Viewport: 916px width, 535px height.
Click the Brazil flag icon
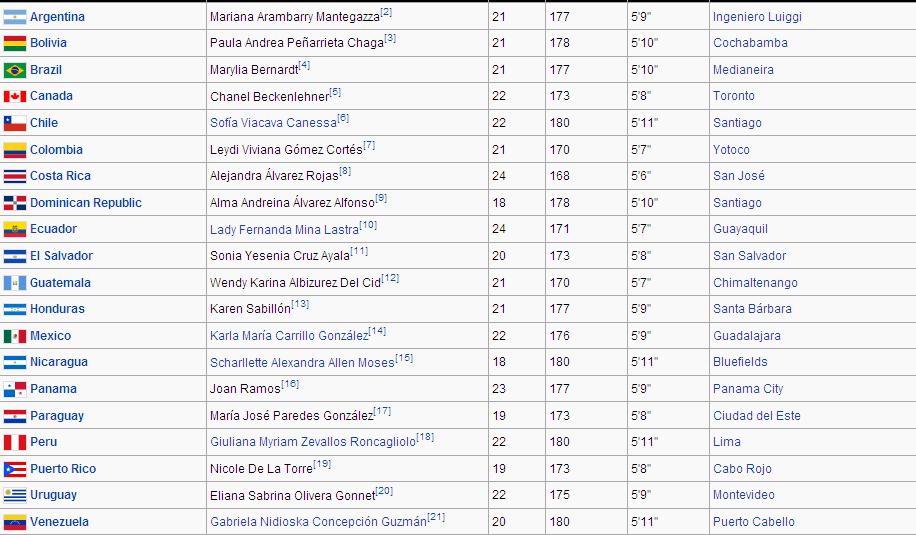coord(14,70)
